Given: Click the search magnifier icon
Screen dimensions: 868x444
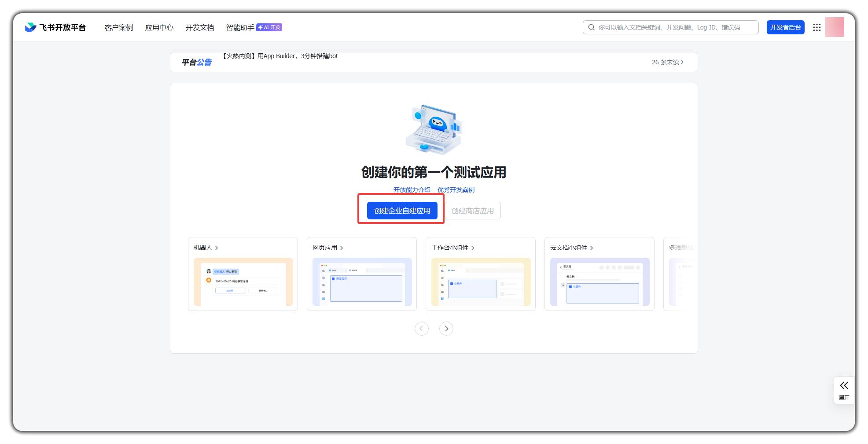Looking at the screenshot, I should (x=591, y=27).
